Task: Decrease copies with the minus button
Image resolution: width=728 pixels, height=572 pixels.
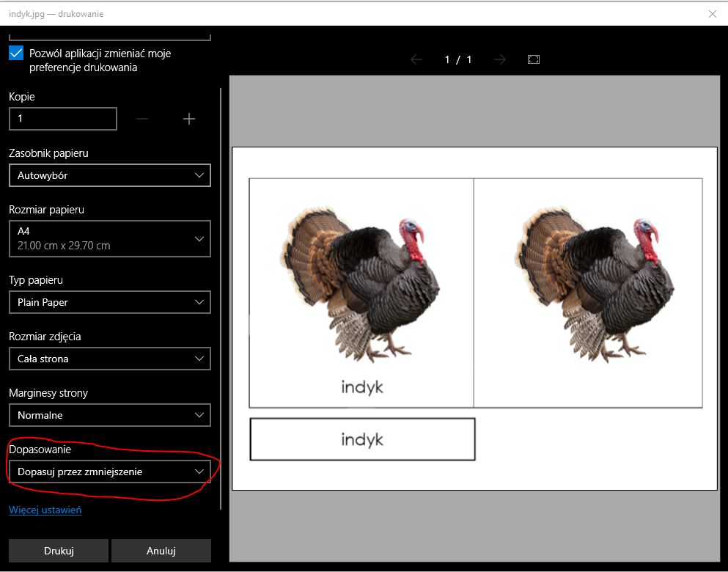Action: (142, 119)
